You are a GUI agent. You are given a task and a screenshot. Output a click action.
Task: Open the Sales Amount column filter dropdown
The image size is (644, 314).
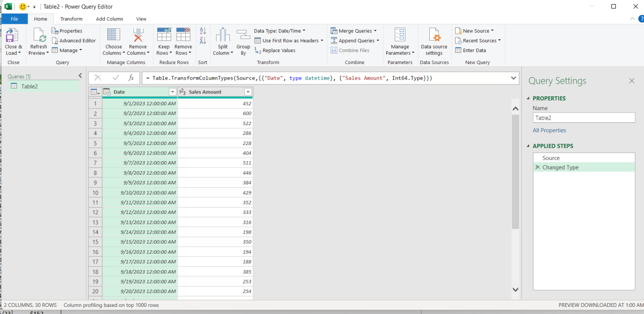(x=248, y=92)
